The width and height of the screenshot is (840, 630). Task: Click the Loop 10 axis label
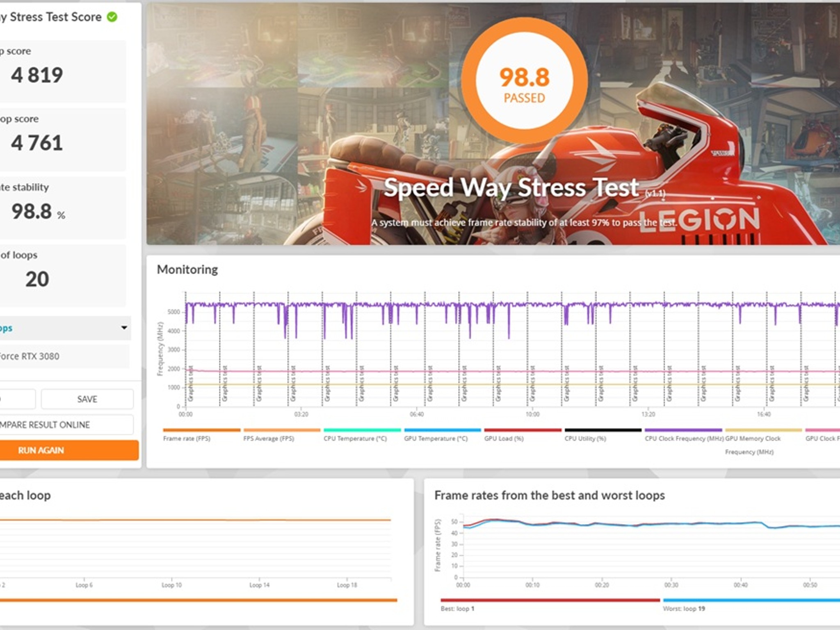tap(171, 585)
